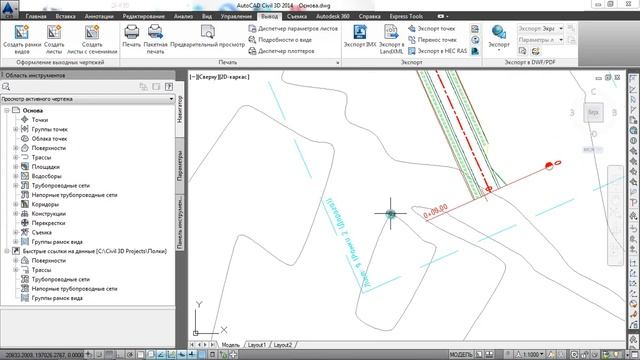
Task: Collapse the Быстрые ссылки на данные node
Action: 7,251
